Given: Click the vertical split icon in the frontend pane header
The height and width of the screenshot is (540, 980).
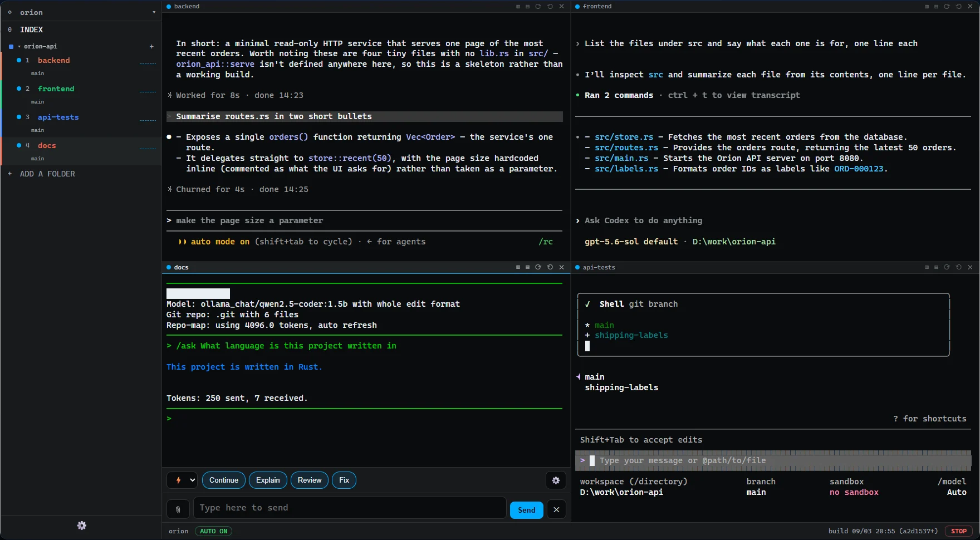Looking at the screenshot, I should 927,7.
